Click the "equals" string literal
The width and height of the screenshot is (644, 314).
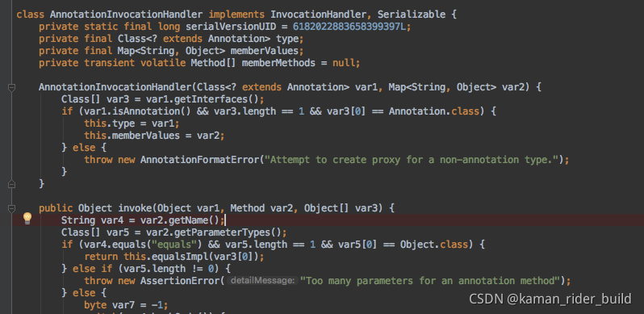(x=174, y=245)
